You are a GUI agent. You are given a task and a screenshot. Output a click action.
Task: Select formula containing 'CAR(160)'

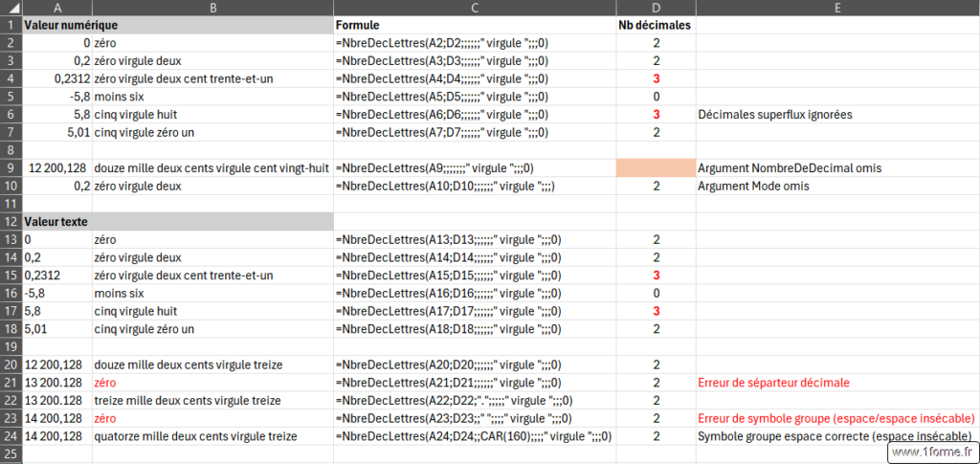click(x=475, y=436)
